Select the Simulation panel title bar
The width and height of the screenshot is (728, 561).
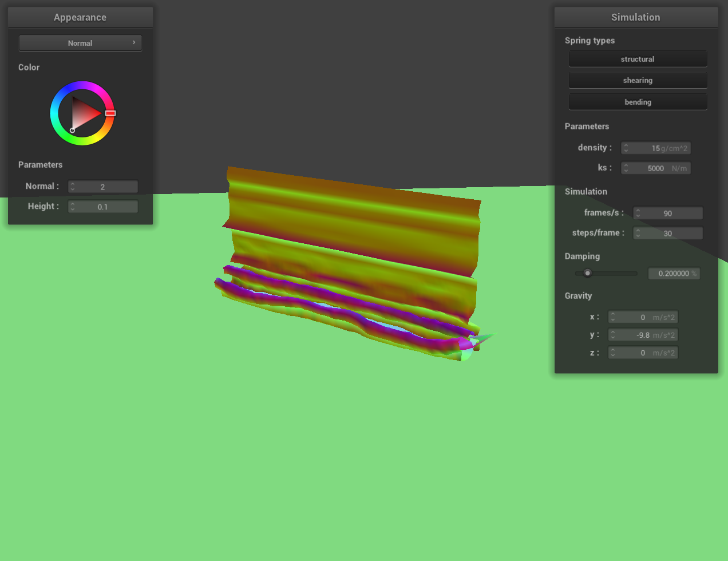click(636, 17)
